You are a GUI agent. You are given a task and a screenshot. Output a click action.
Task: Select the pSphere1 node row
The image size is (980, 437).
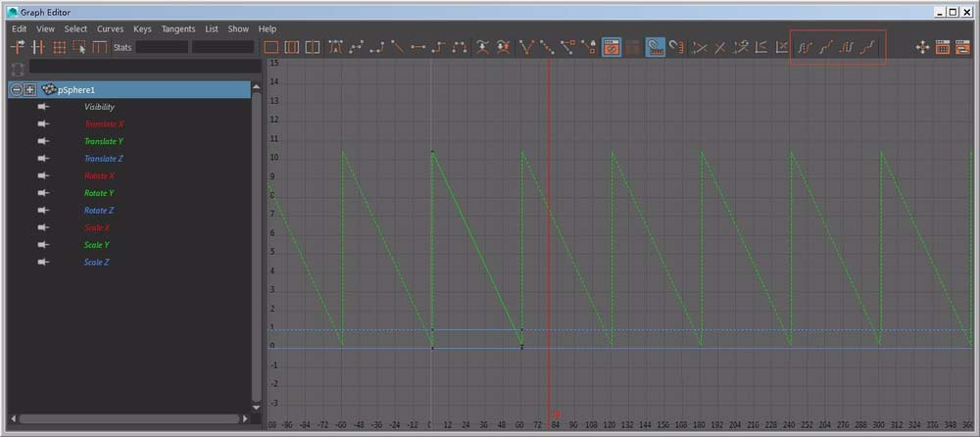click(129, 90)
